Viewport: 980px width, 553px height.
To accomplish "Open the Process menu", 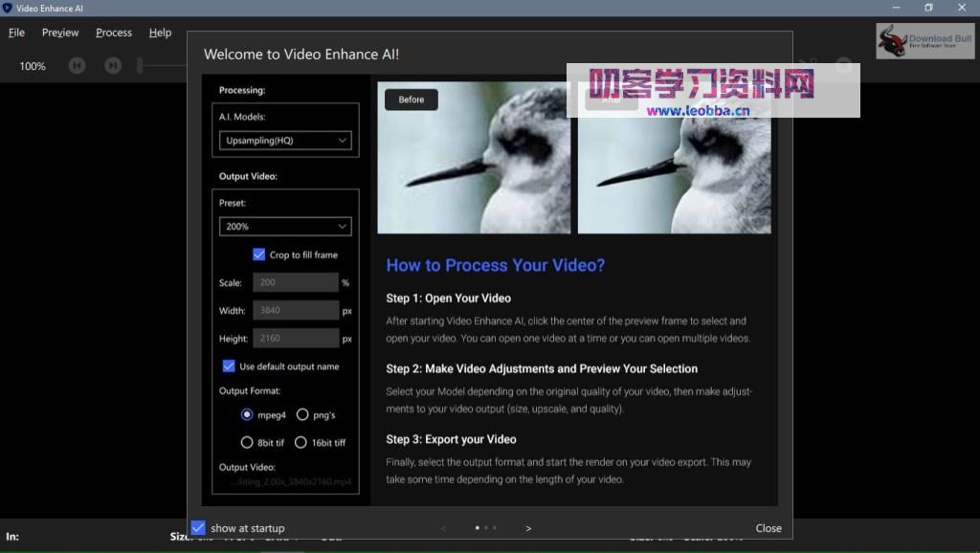I will [114, 33].
